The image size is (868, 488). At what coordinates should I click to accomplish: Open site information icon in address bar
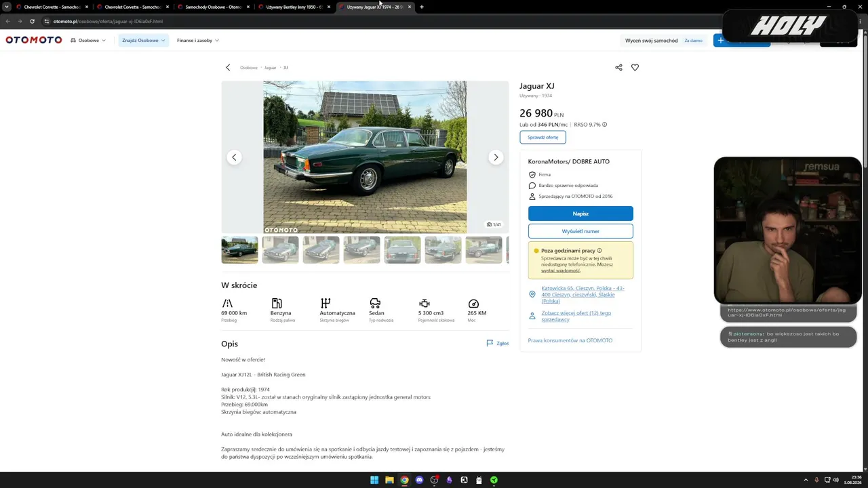click(x=46, y=21)
